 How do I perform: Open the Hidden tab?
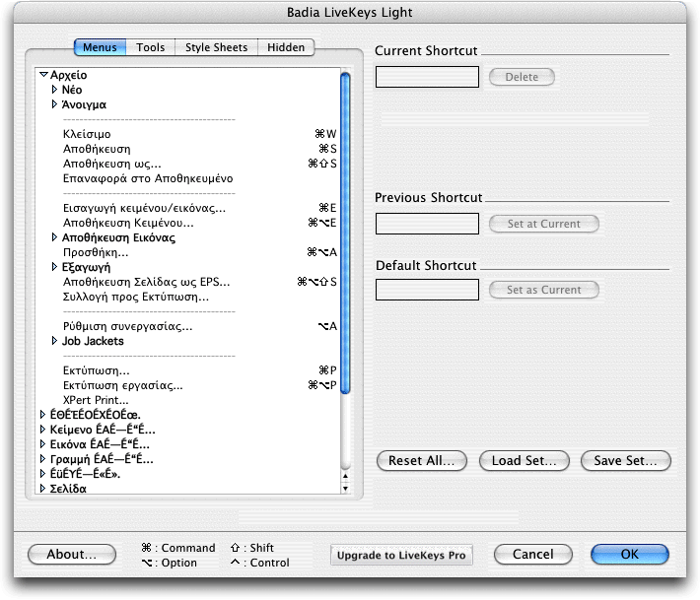[x=286, y=47]
